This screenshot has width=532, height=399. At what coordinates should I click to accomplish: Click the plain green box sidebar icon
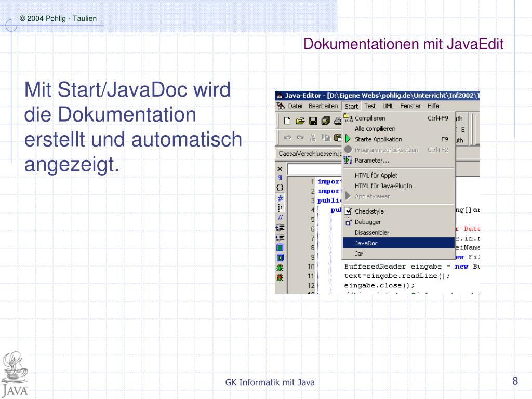coord(280,248)
